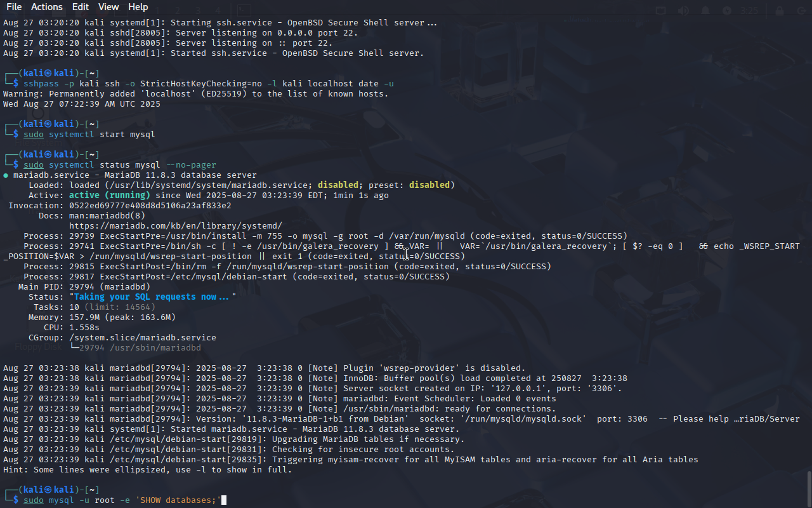Click the 'Wed Aug 27 07:22:39 AM UTC 2025' output

[x=82, y=104]
